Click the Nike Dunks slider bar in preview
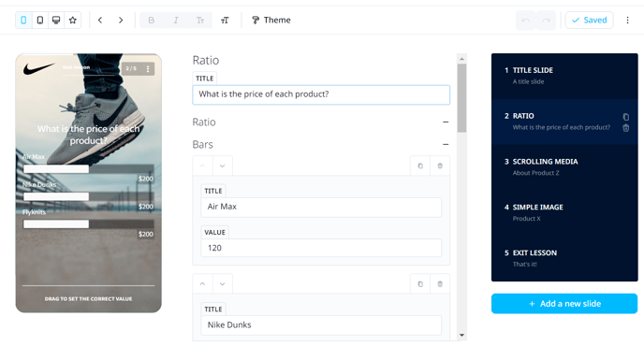The image size is (644, 345). [88, 196]
